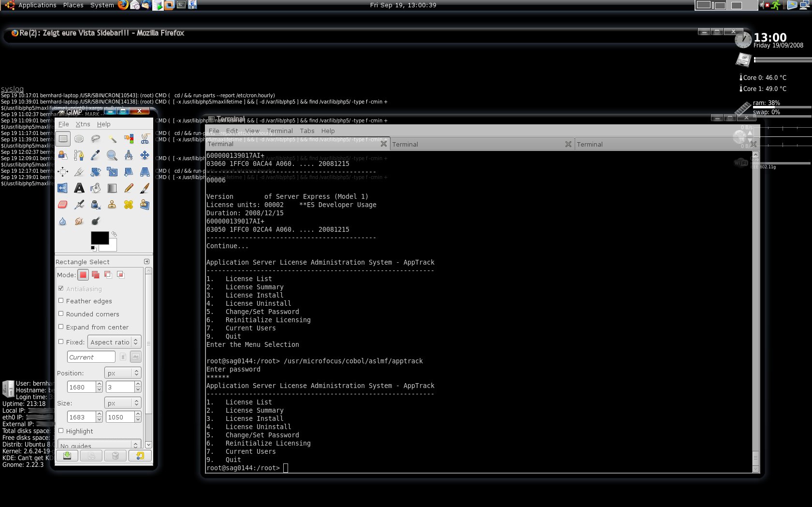Set selection mode to Add to selection
The height and width of the screenshot is (507, 812).
[96, 275]
